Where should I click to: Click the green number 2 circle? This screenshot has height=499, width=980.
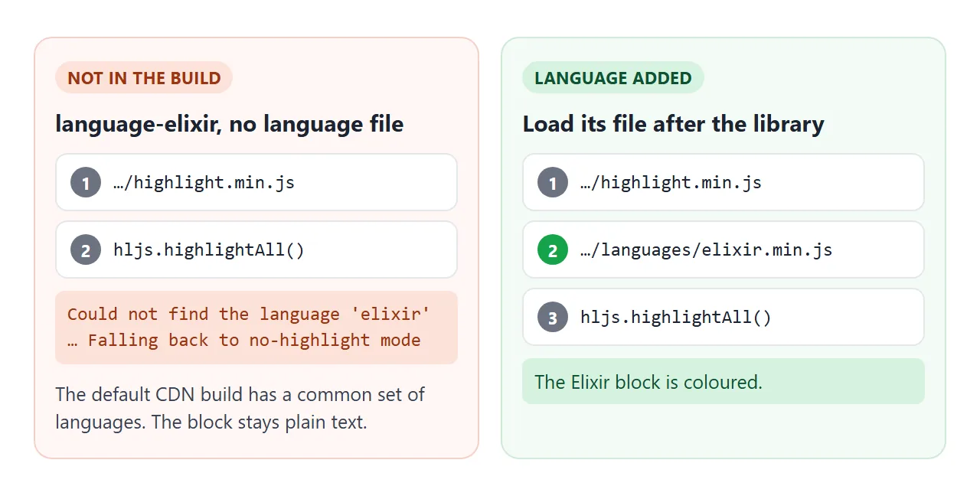coord(553,249)
